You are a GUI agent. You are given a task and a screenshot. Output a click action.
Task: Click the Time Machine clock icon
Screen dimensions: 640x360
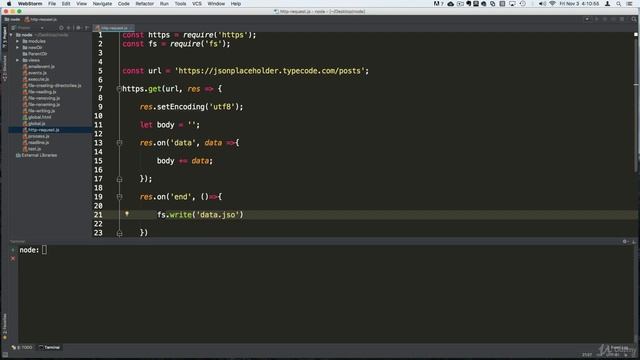[x=522, y=4]
